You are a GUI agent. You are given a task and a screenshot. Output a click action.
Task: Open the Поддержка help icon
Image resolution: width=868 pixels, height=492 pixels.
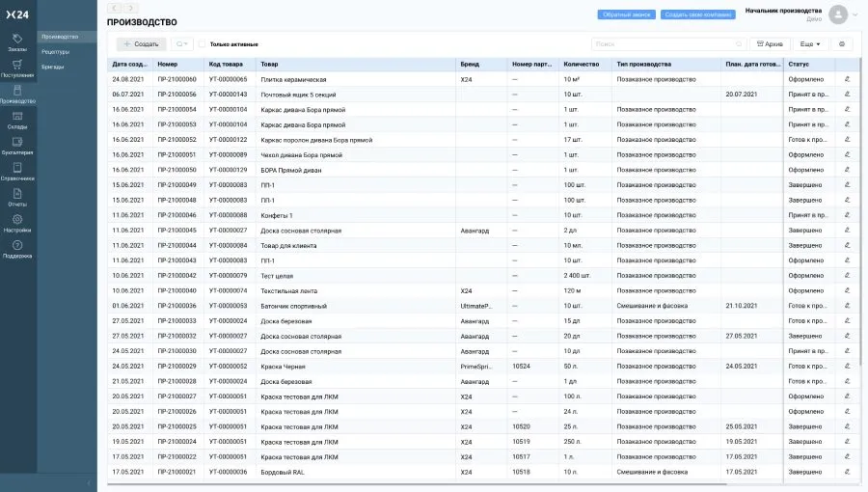(17, 250)
